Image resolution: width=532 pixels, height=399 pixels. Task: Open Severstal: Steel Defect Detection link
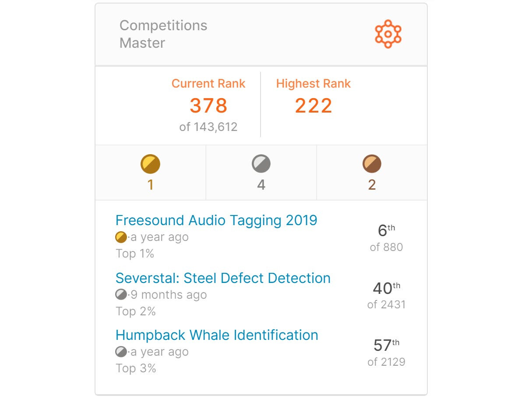click(x=223, y=278)
